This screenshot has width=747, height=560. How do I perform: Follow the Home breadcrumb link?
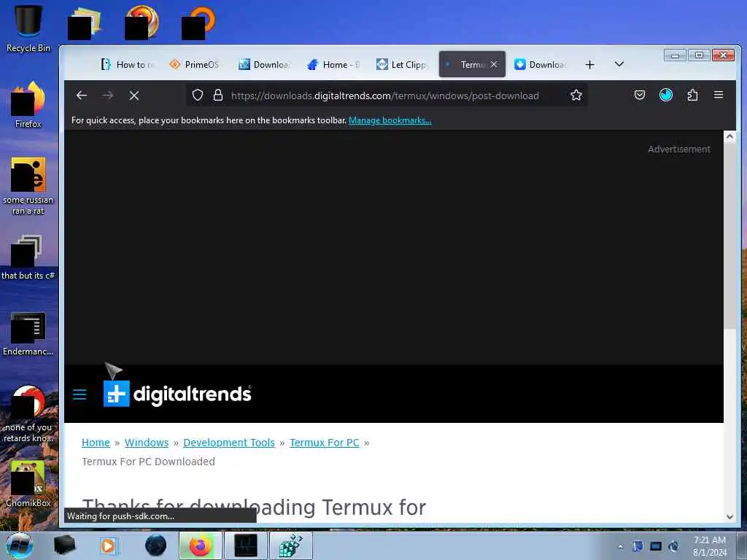click(96, 443)
